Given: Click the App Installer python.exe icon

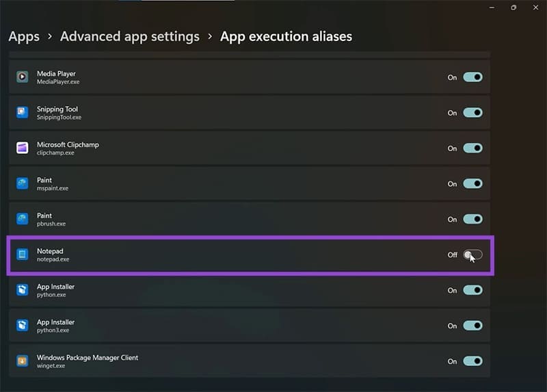Looking at the screenshot, I should (x=22, y=289).
